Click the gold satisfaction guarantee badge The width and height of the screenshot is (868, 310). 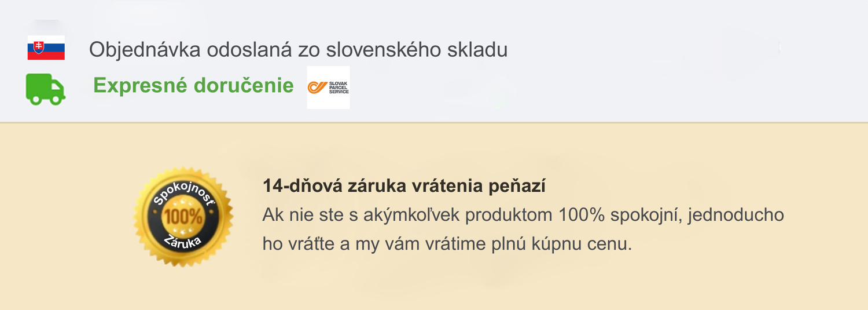coord(183,217)
